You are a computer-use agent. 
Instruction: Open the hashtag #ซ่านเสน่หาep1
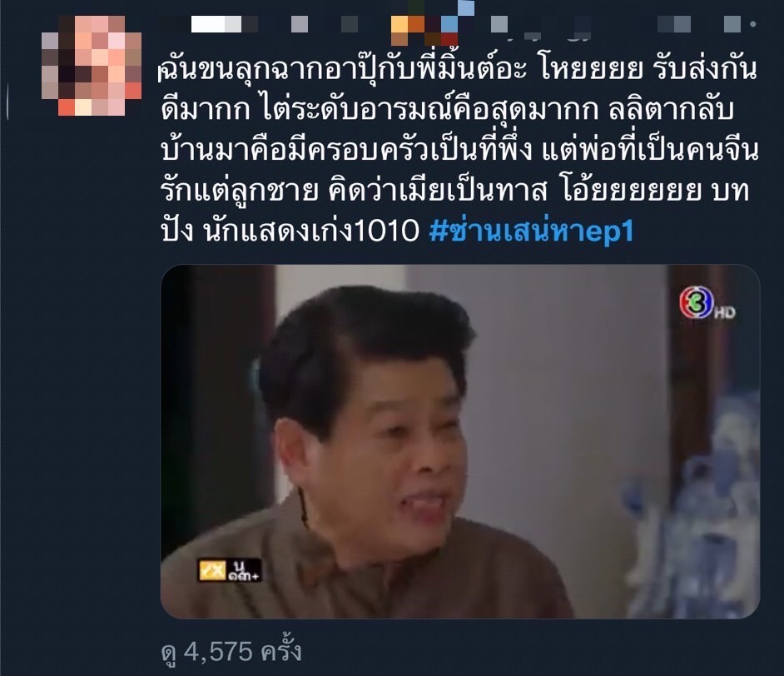pyautogui.click(x=531, y=231)
